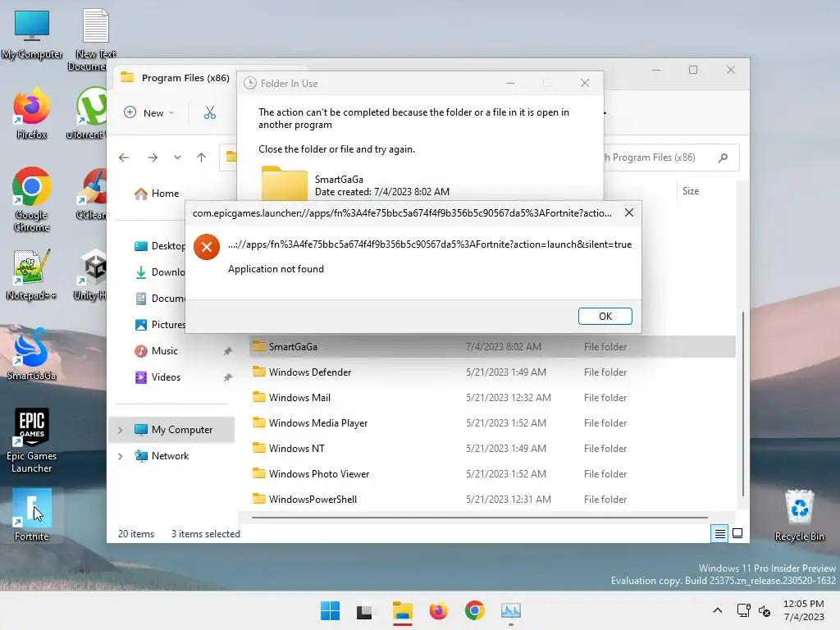Click the "3 items selected" status text
Viewport: 840px width, 630px height.
[206, 533]
